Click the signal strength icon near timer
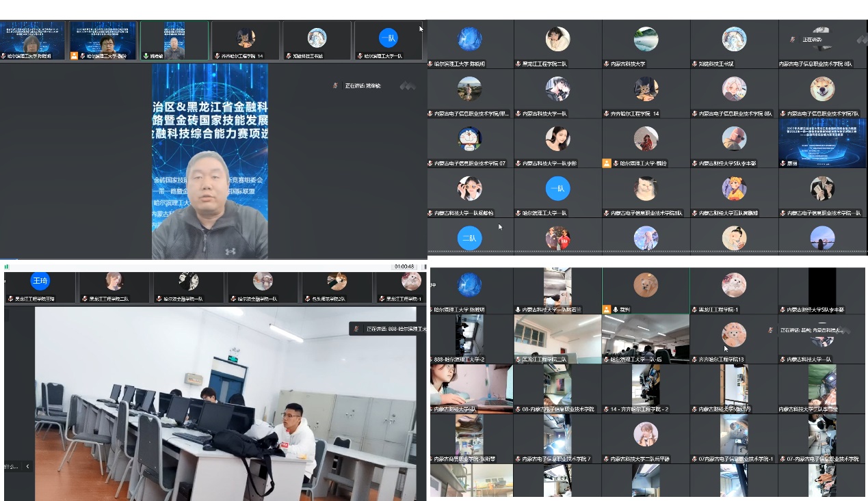868x501 pixels. pyautogui.click(x=7, y=267)
